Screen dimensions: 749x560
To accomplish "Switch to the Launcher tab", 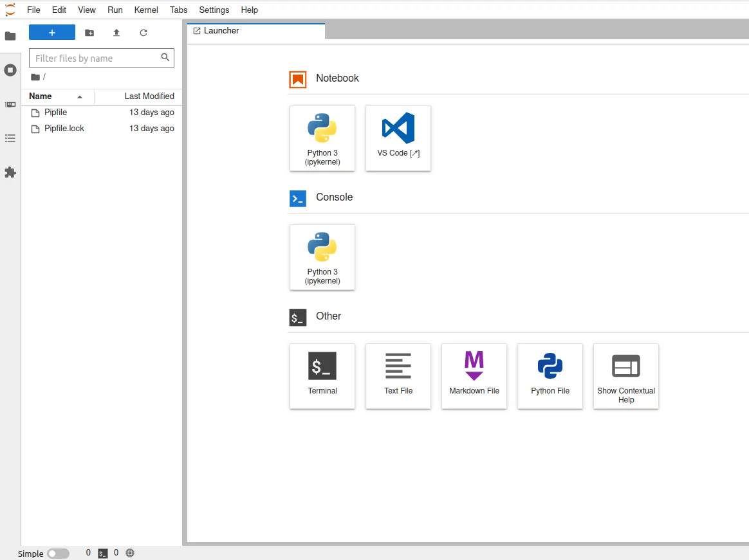I will coord(221,31).
